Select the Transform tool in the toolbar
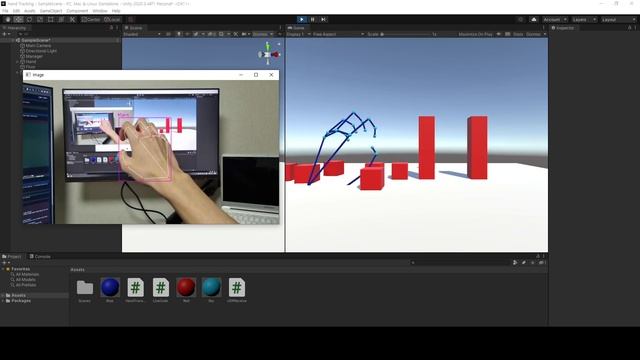This screenshot has height=360, width=640. coord(61,19)
